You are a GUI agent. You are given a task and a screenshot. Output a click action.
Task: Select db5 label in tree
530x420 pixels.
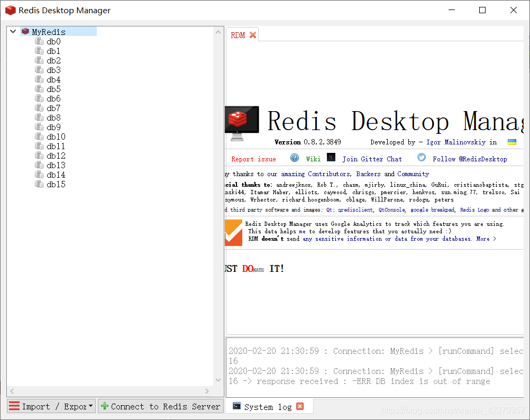pos(54,89)
